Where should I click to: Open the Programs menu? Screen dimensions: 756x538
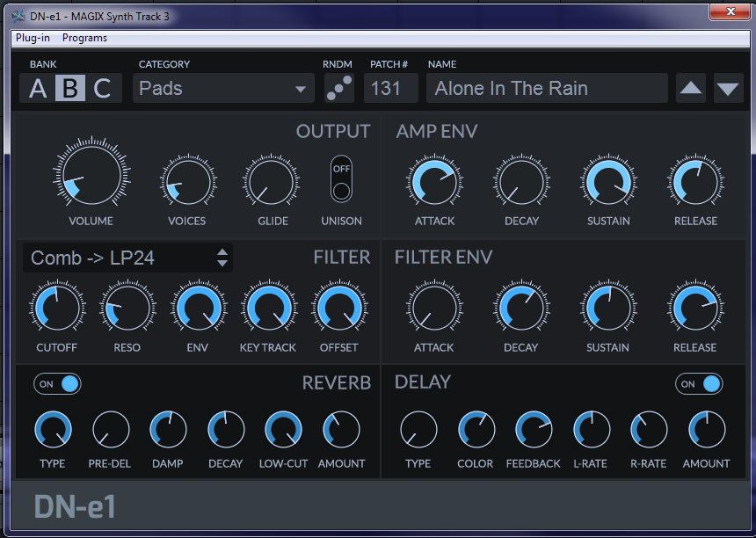[85, 38]
